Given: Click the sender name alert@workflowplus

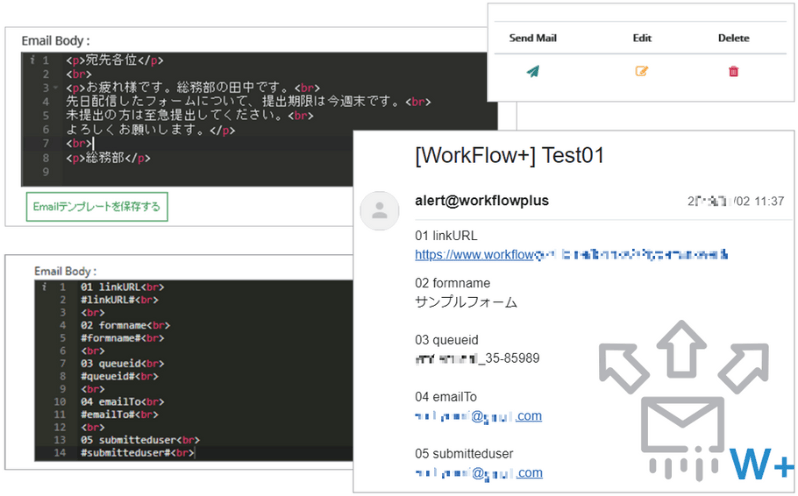Looking at the screenshot, I should click(481, 201).
